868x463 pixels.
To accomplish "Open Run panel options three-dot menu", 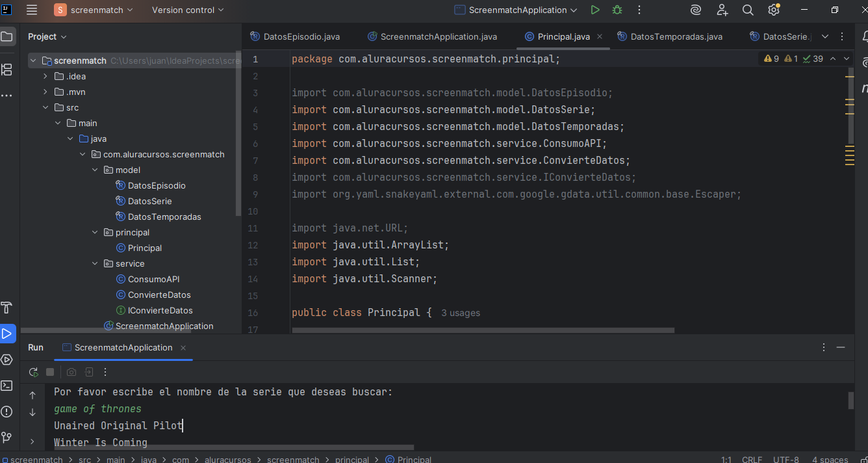I will [x=824, y=347].
